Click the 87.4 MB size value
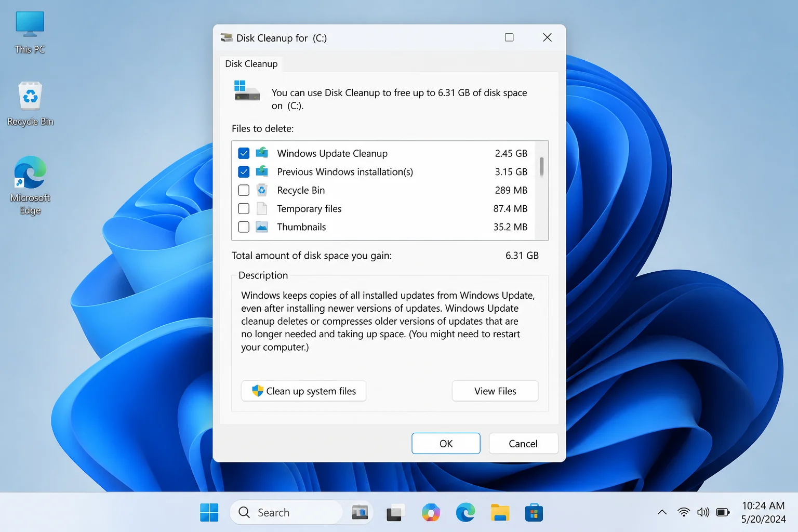 click(x=510, y=208)
